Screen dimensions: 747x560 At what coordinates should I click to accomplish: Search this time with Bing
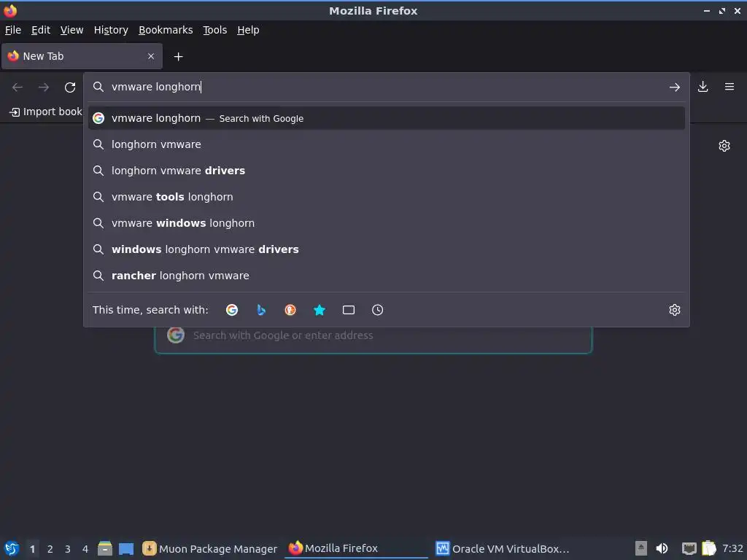(x=261, y=310)
